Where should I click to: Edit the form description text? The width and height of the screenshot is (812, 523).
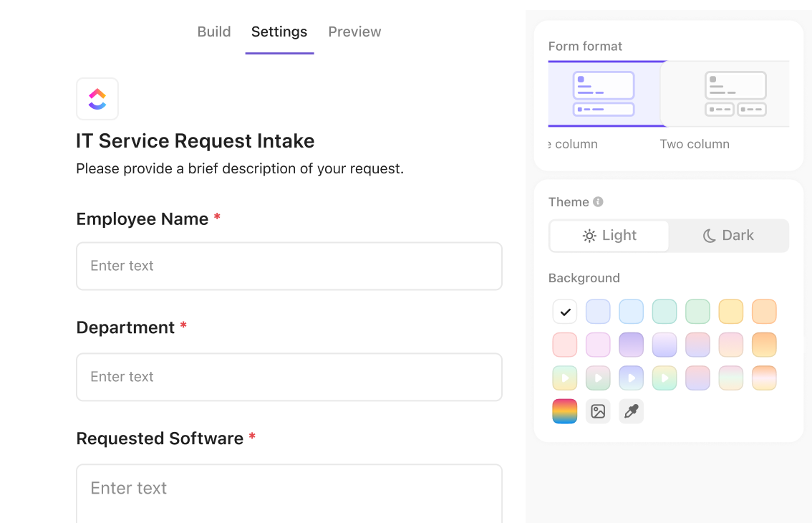coord(240,168)
